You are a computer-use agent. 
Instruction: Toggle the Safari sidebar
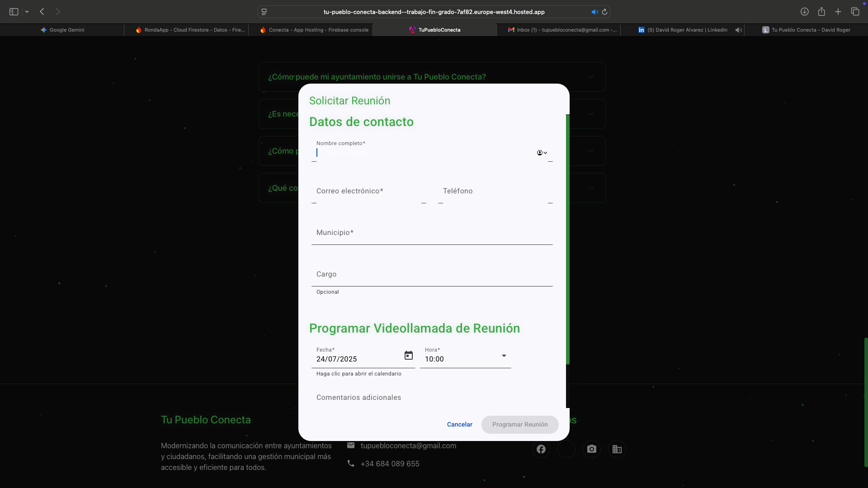pos(14,12)
